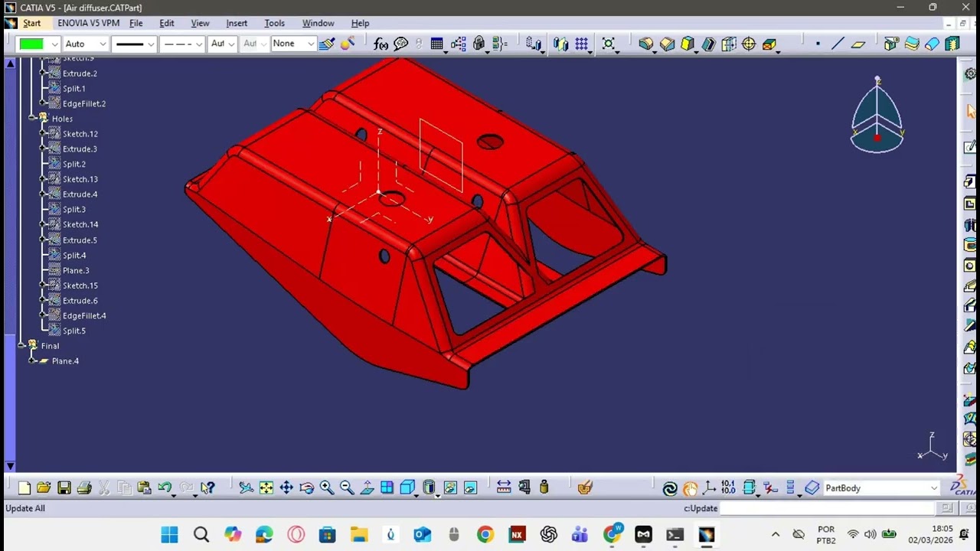Click the Knowledge Inspector speech-bubble icon

click(400, 44)
